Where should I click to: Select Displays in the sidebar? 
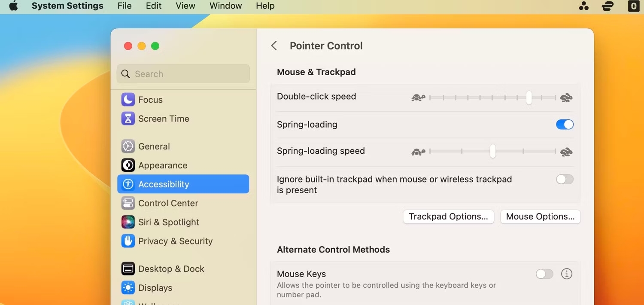pyautogui.click(x=183, y=288)
